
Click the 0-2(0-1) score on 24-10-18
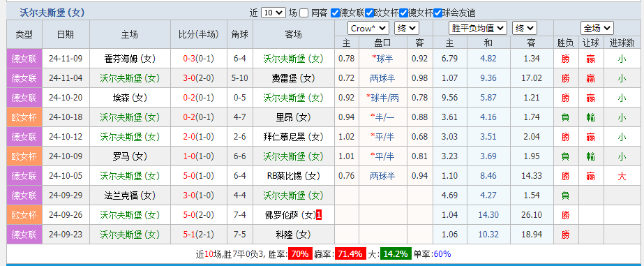[x=199, y=117]
